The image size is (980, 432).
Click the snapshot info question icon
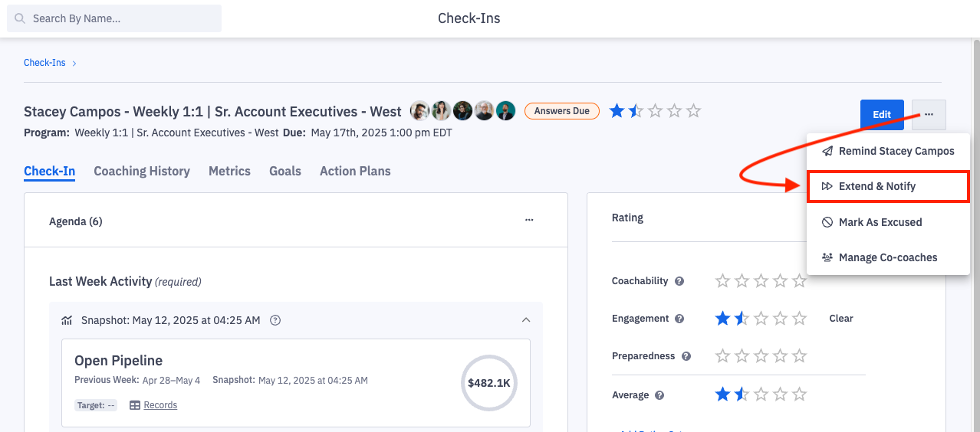pyautogui.click(x=276, y=320)
